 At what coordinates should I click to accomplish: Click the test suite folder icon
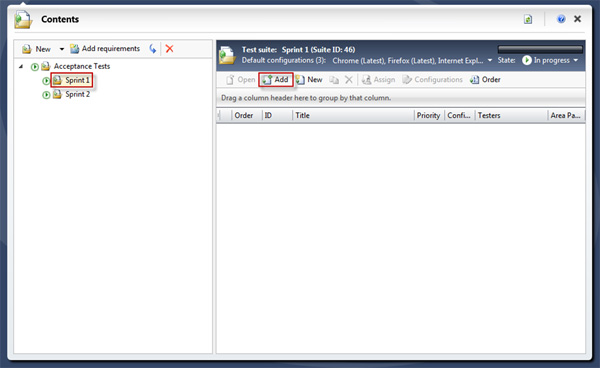tap(227, 55)
